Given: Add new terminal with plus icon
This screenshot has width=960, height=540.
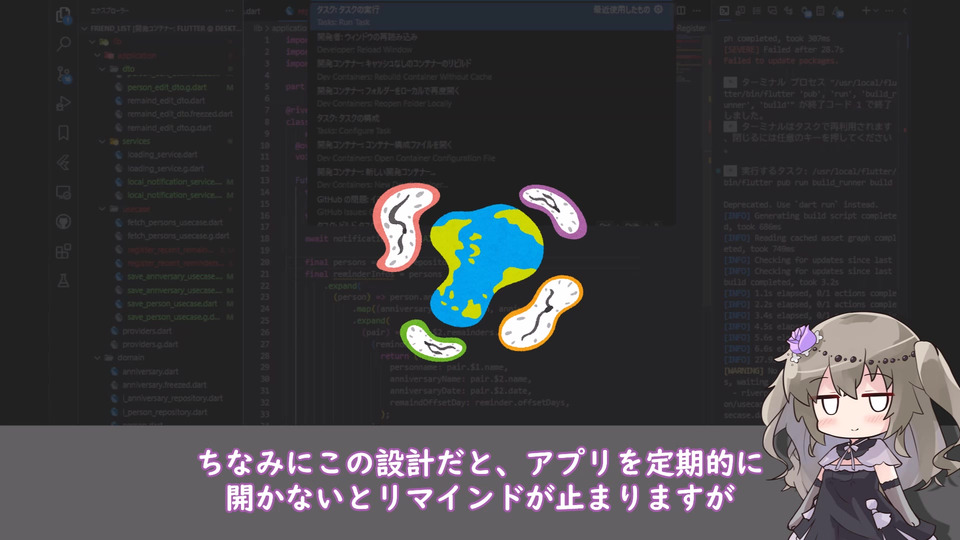Looking at the screenshot, I should (866, 11).
